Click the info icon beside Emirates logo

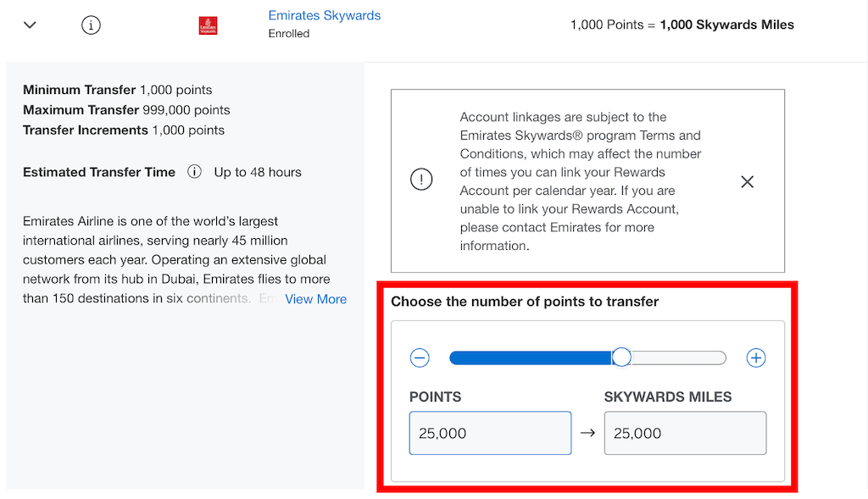91,25
